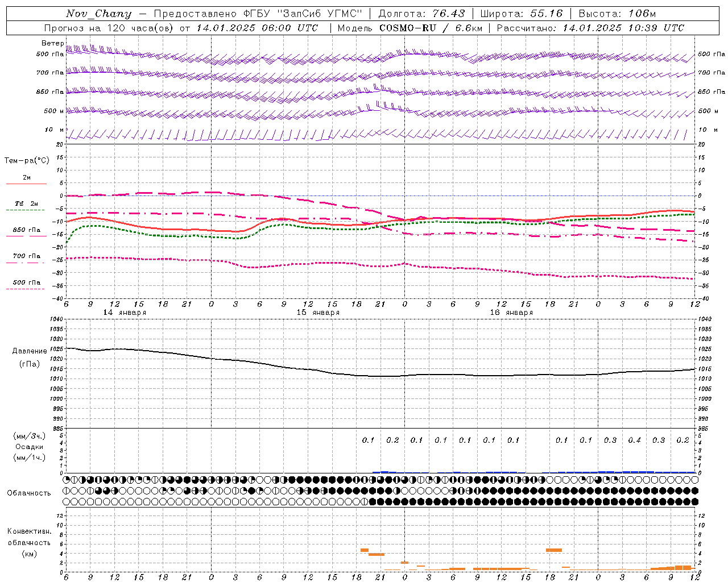Click the Td 2м legend label
The width and height of the screenshot is (728, 582).
tap(27, 203)
